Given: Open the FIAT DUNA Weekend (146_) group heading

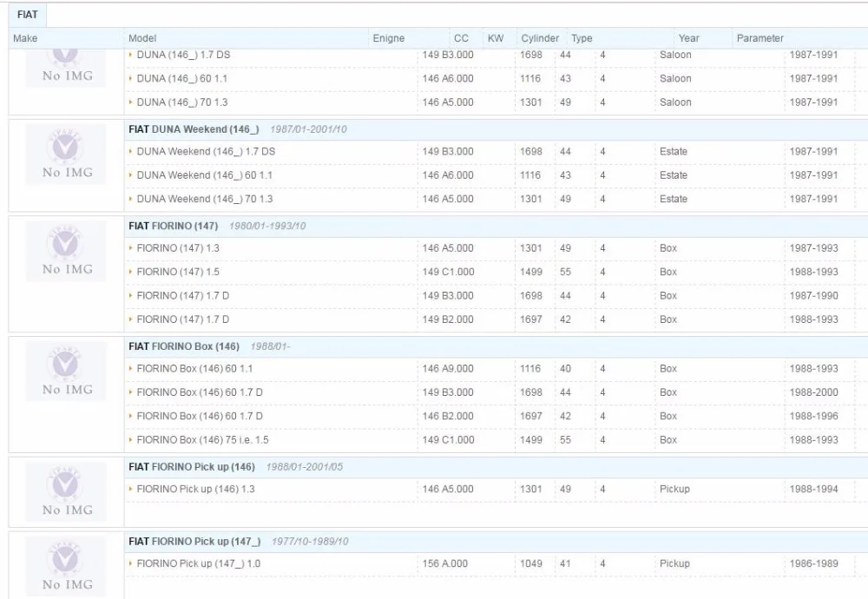Looking at the screenshot, I should click(194, 129).
